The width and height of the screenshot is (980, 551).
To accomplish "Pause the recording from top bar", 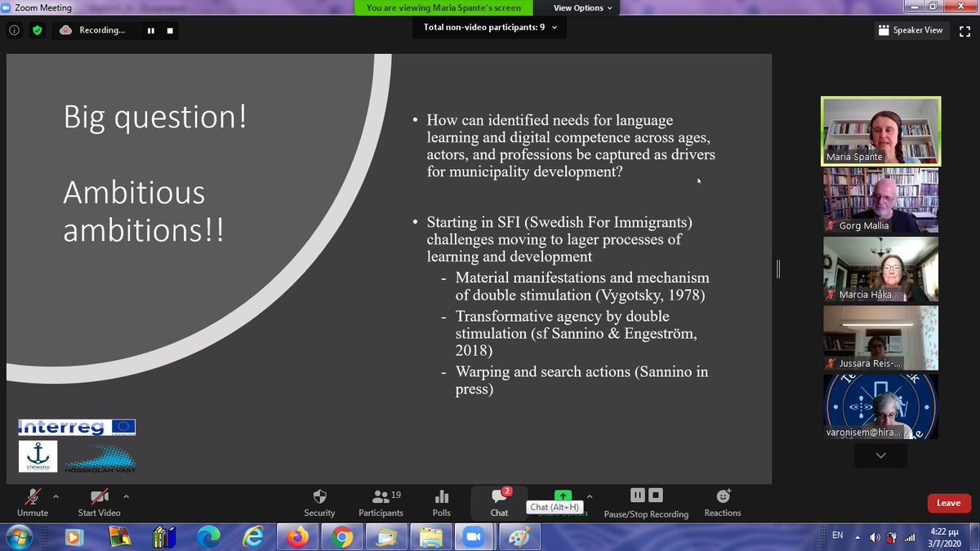I will tap(151, 30).
